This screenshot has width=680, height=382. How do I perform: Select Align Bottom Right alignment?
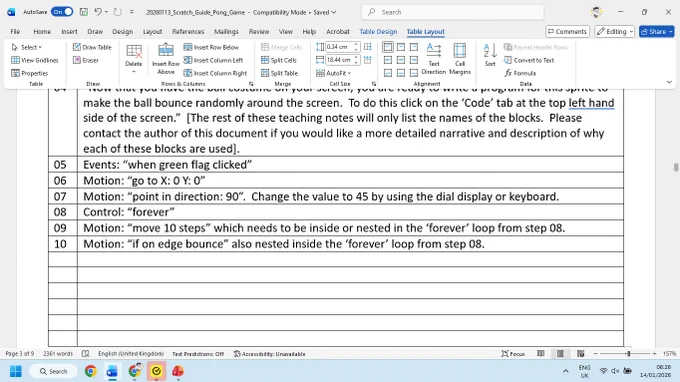[414, 73]
